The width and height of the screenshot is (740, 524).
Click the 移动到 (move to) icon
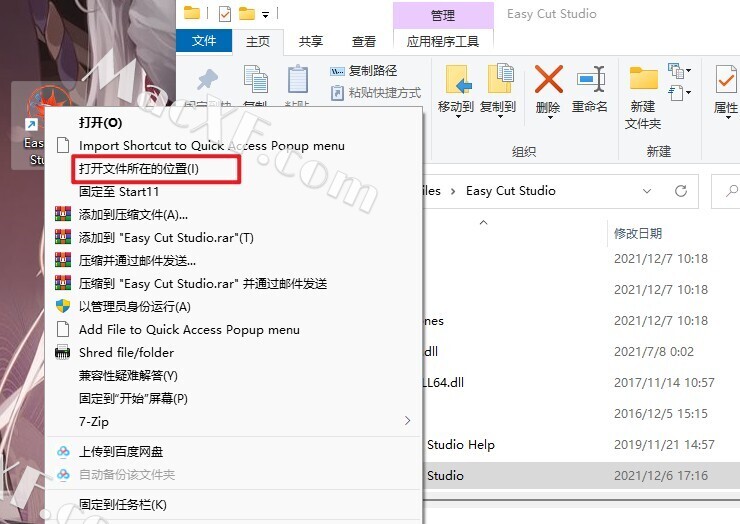click(x=458, y=79)
